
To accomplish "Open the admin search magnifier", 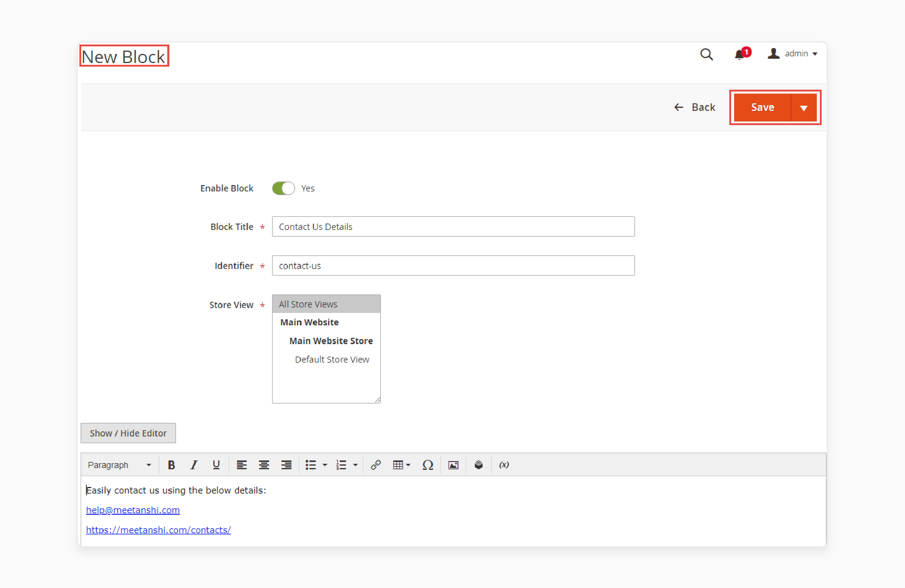I will click(706, 54).
